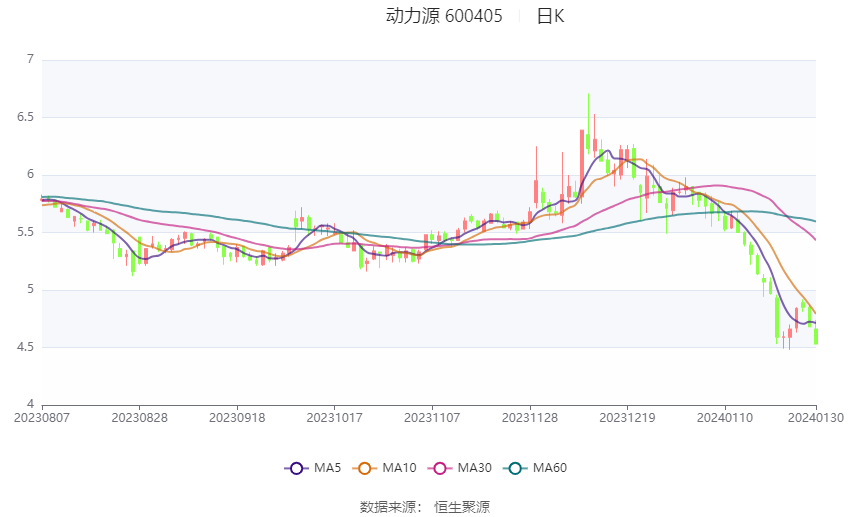The width and height of the screenshot is (850, 517).
Task: Click the 20230828 x-axis date label
Action: pos(139,418)
